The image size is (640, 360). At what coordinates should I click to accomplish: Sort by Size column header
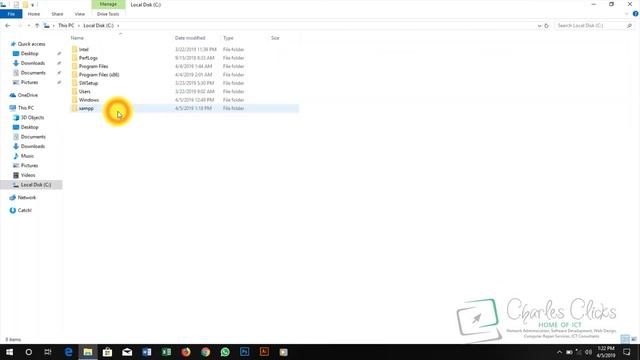point(275,38)
